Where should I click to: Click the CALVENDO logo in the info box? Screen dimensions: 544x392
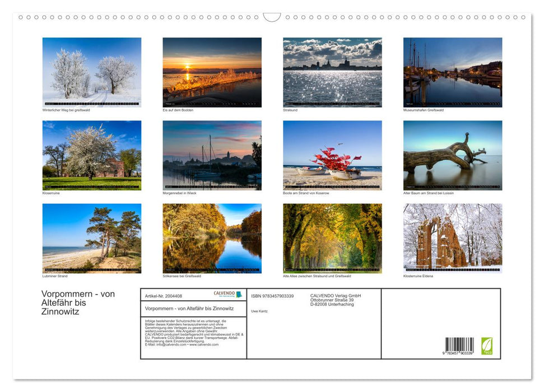click(227, 294)
